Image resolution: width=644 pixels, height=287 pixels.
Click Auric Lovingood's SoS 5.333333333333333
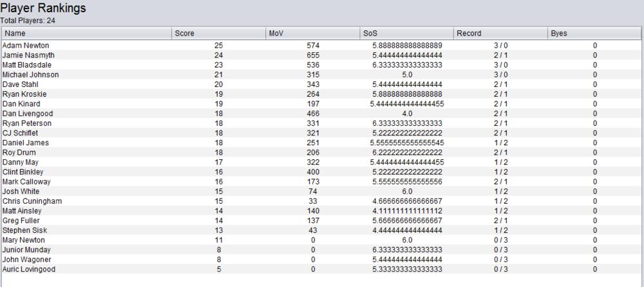pyautogui.click(x=406, y=270)
